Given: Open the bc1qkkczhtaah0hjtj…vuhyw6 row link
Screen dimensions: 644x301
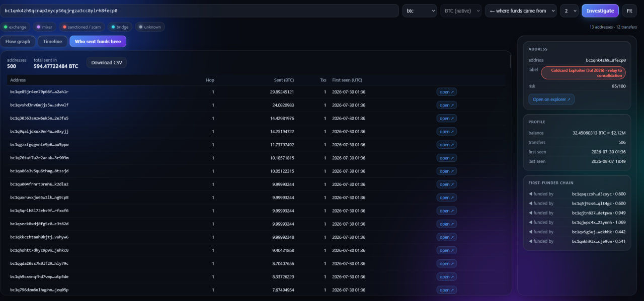Looking at the screenshot, I should pos(446,237).
